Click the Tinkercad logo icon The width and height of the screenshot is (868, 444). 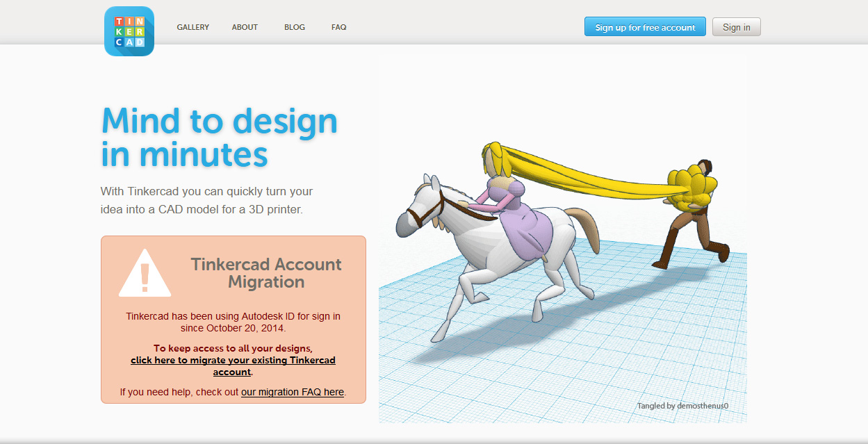129,31
